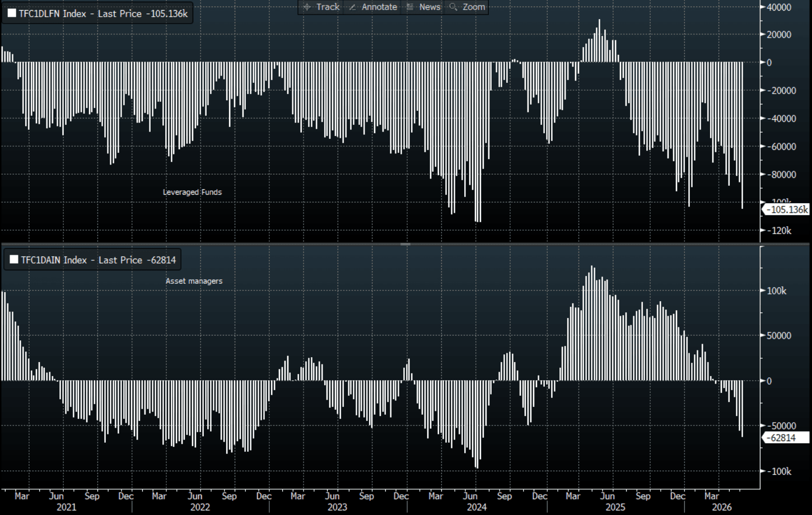Click the 2022 year label on time axis
The width and height of the screenshot is (812, 515).
click(x=200, y=507)
